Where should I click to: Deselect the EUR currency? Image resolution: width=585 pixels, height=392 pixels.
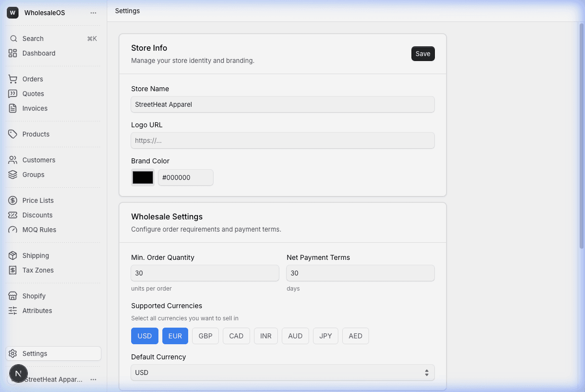[175, 336]
